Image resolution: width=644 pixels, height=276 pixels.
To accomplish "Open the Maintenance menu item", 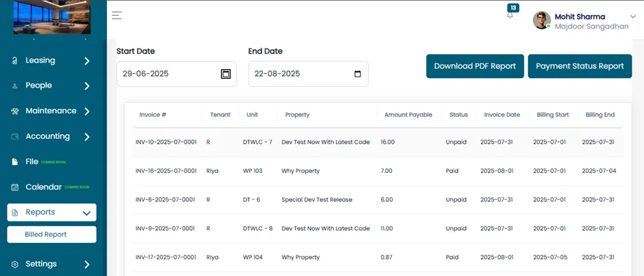I will coord(52,111).
